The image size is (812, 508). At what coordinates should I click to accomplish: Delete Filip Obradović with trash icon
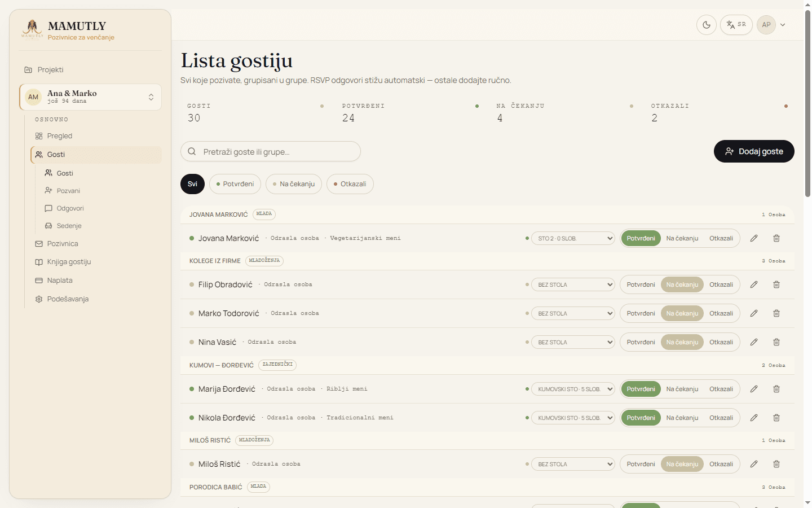click(x=776, y=284)
